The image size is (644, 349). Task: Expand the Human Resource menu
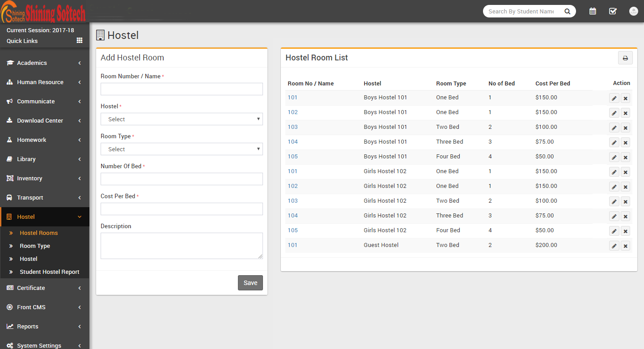[45, 82]
